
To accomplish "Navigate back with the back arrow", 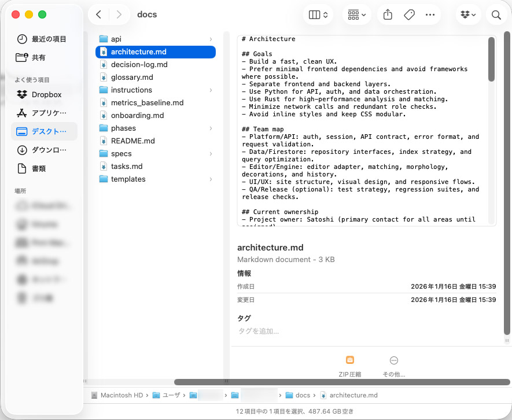I will pyautogui.click(x=98, y=14).
